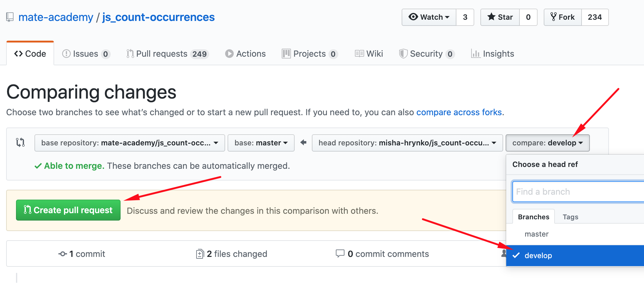Click the checkmark beside develop branch
644x284 pixels.
516,255
